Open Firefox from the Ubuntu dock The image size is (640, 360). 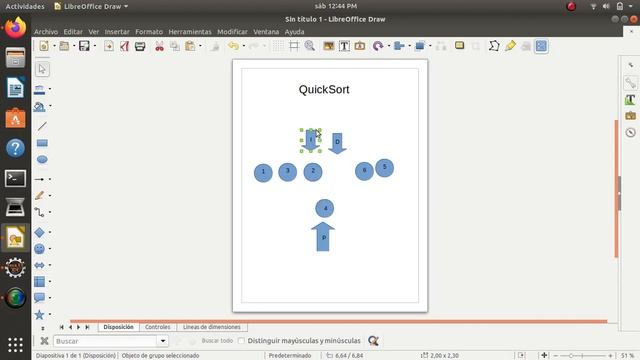(16, 28)
